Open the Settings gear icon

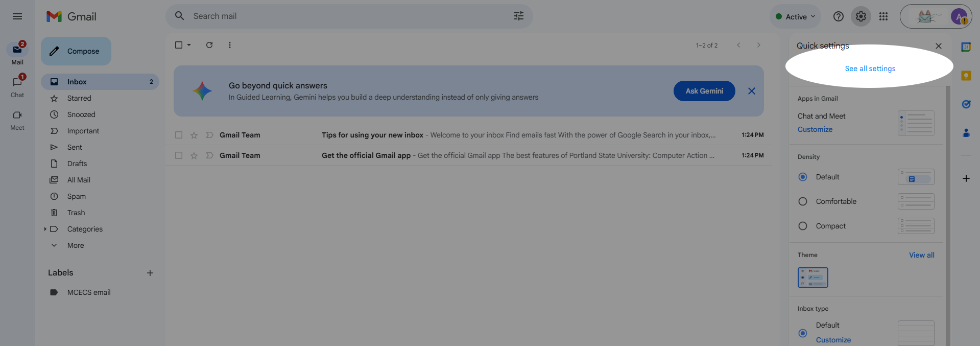(x=861, y=16)
